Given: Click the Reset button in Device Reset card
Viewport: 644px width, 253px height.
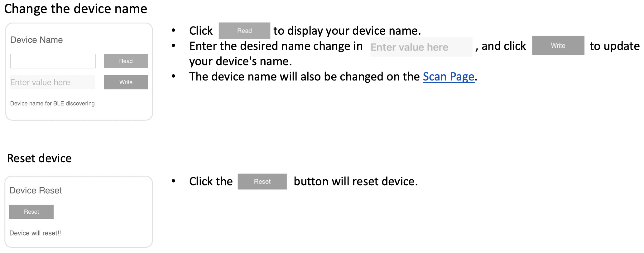Looking at the screenshot, I should [x=31, y=212].
